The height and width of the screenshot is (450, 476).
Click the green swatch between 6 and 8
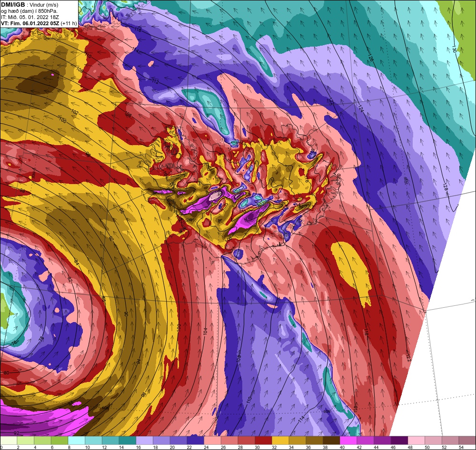[x=59, y=440]
